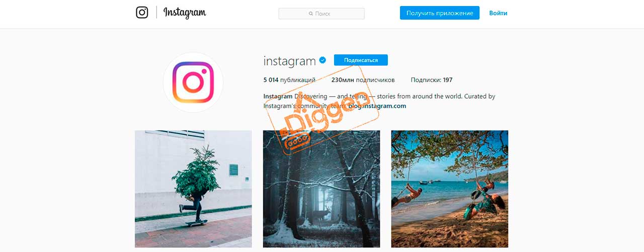Click the Получить приложение button
Image resolution: width=644 pixels, height=252 pixels.
coord(440,13)
